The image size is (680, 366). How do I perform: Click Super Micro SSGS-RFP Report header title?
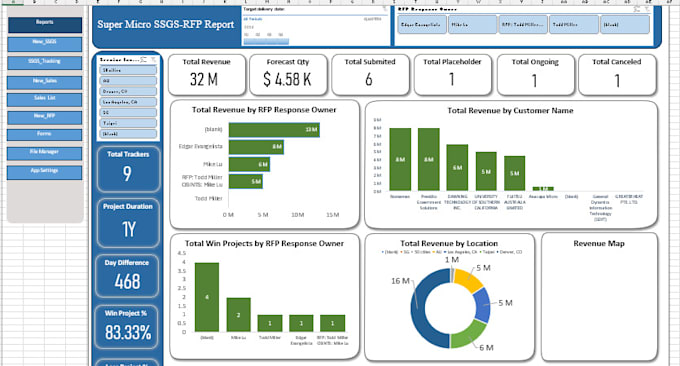click(x=166, y=25)
